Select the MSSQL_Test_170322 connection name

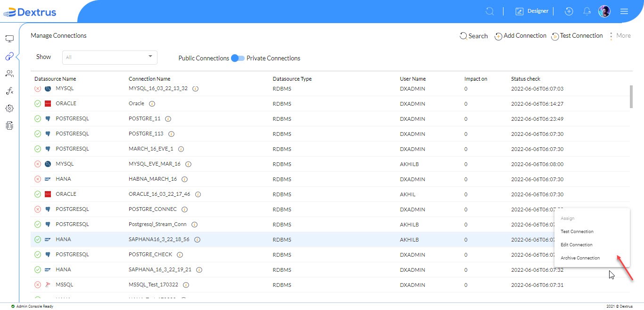click(154, 285)
